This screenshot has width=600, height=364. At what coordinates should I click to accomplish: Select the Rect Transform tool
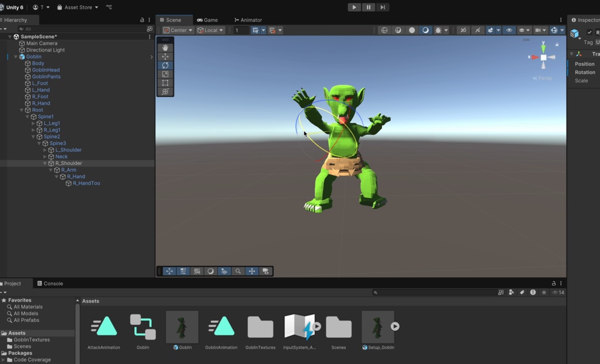coord(165,84)
